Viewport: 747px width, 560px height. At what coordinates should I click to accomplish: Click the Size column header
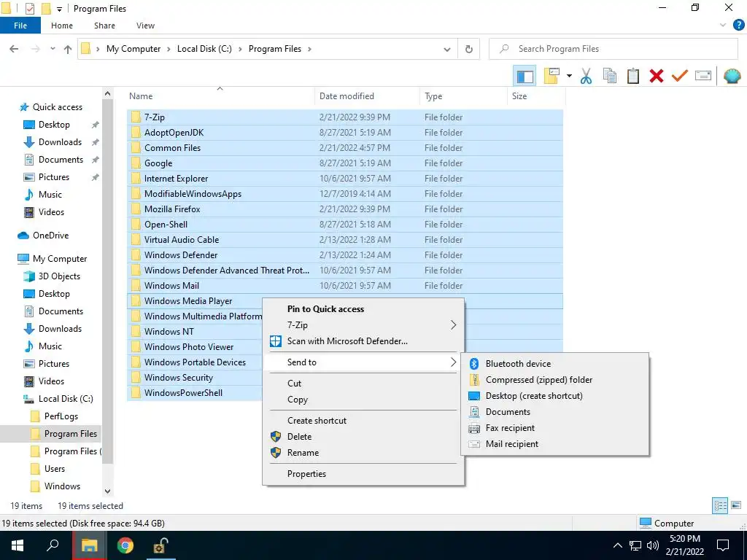pyautogui.click(x=536, y=96)
